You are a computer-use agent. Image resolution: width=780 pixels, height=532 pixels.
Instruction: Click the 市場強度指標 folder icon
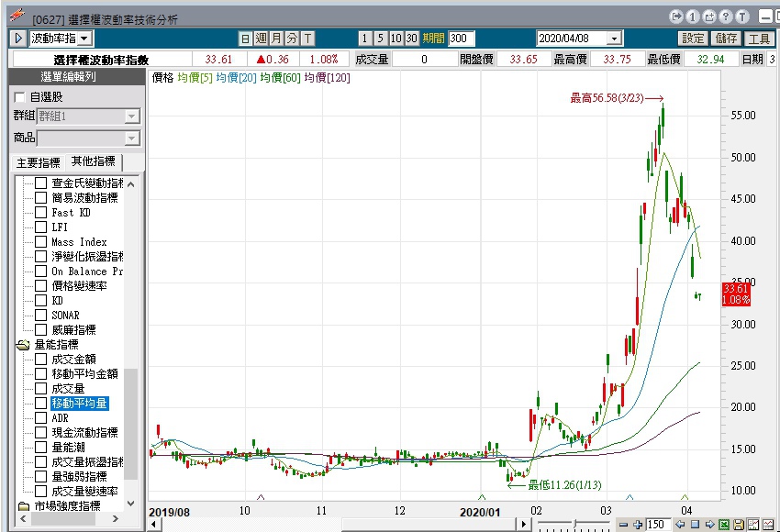point(24,506)
